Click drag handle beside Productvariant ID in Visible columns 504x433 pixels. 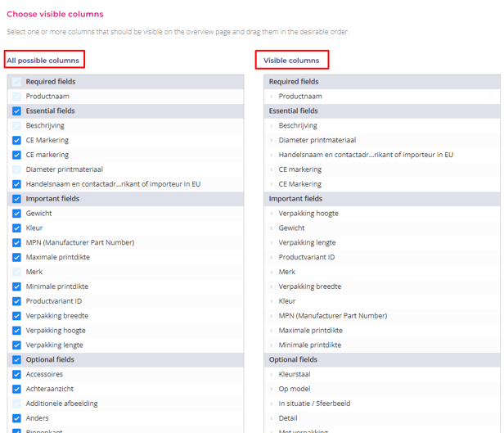tap(272, 257)
